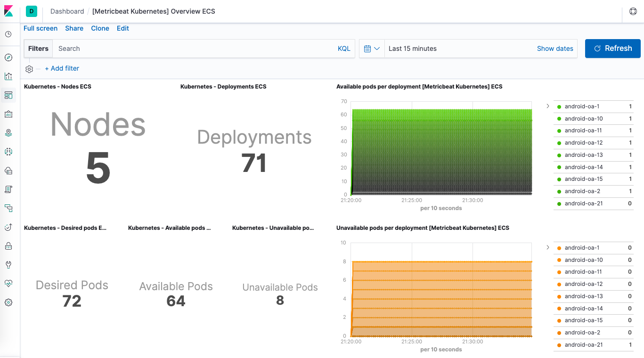Screen dimensions: 644x358
Task: Open Canvas icon in sidebar
Action: point(8,114)
